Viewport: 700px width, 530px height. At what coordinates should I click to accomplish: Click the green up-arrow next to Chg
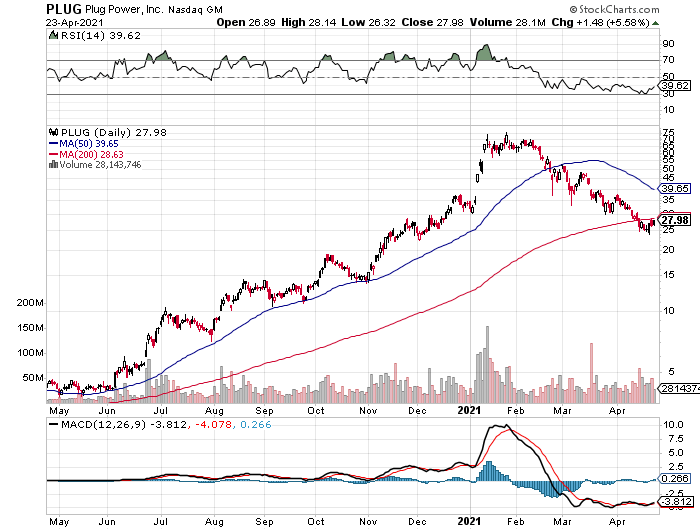click(655, 23)
